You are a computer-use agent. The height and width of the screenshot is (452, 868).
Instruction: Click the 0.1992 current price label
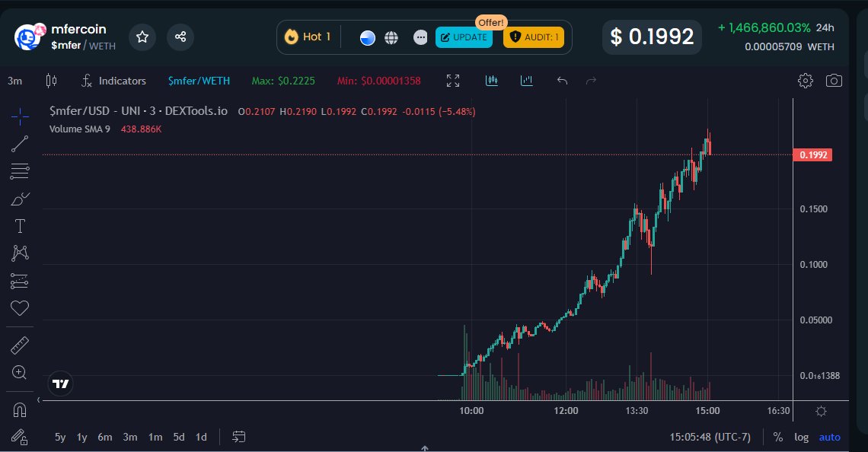click(x=812, y=155)
